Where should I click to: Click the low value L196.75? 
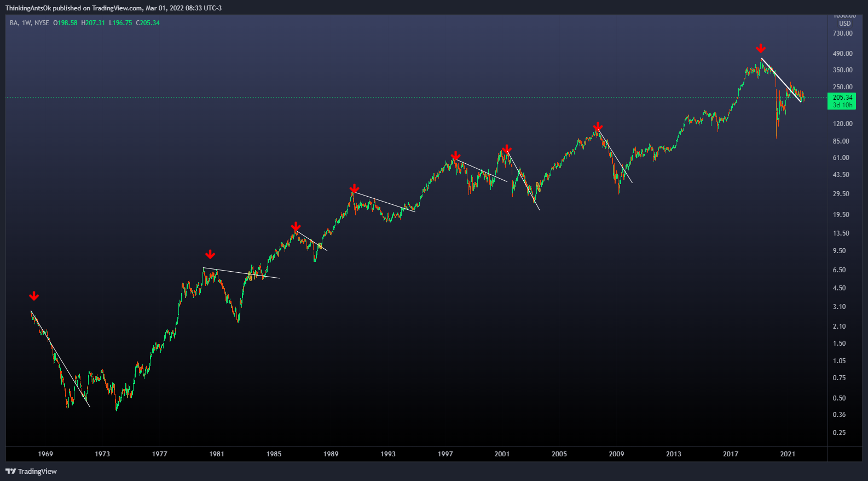(x=120, y=23)
